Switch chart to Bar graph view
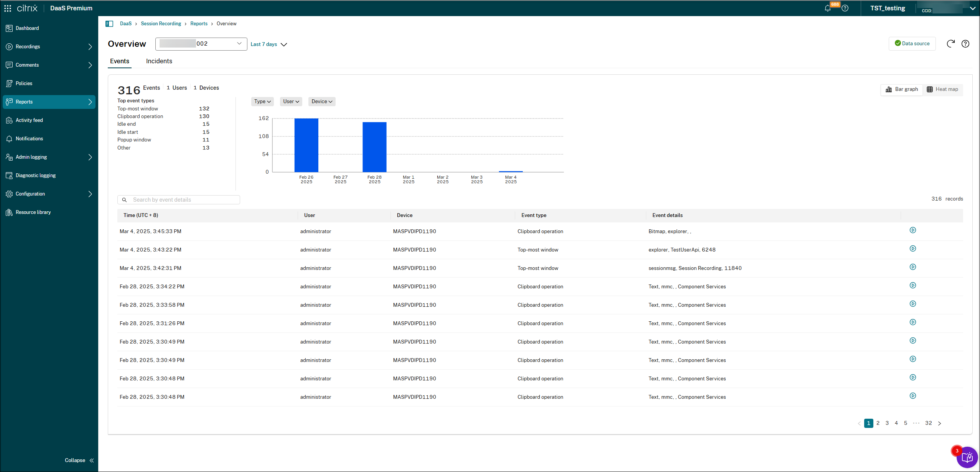Image resolution: width=980 pixels, height=472 pixels. click(902, 89)
